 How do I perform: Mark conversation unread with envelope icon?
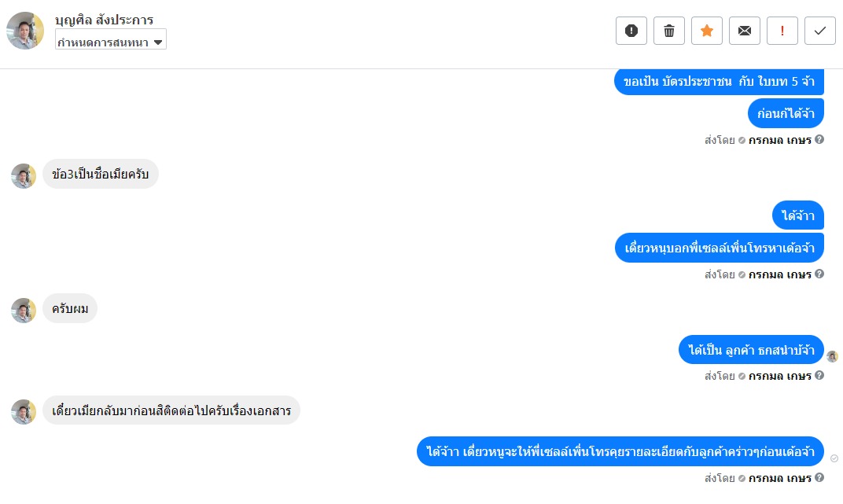click(x=744, y=31)
